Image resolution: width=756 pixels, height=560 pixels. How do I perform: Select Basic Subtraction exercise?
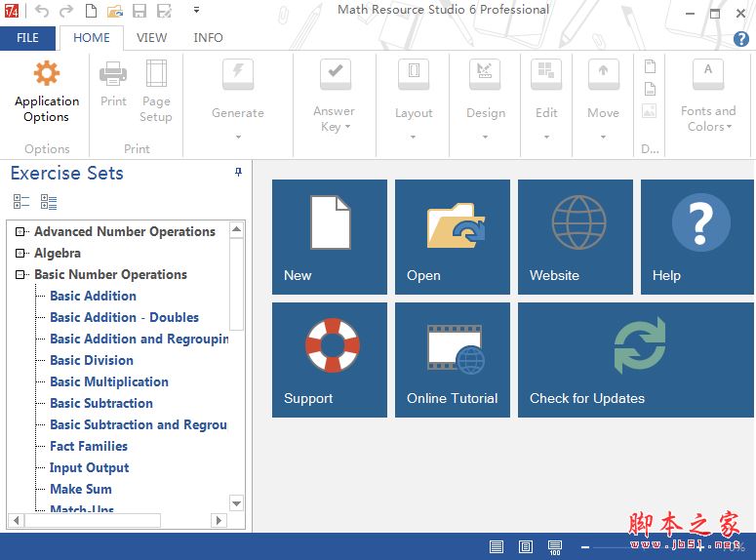tap(101, 403)
